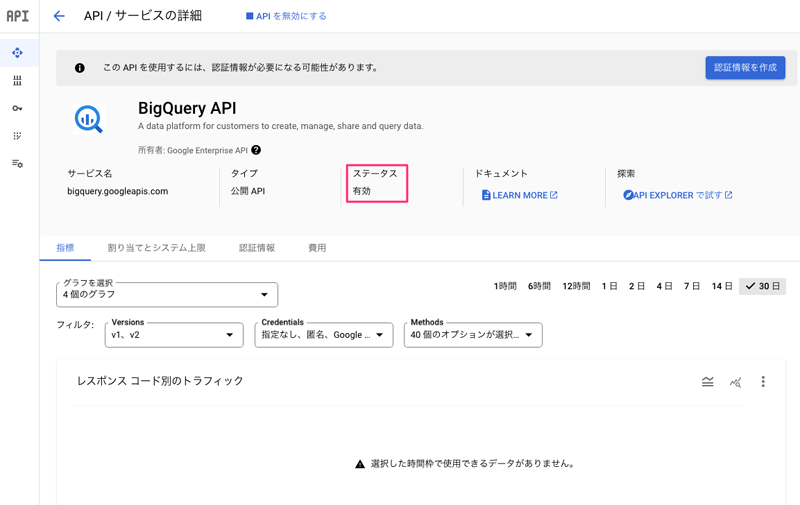Switch to the 割り当てとシステム上限 tab
Image resolution: width=800 pixels, height=505 pixels.
[156, 248]
